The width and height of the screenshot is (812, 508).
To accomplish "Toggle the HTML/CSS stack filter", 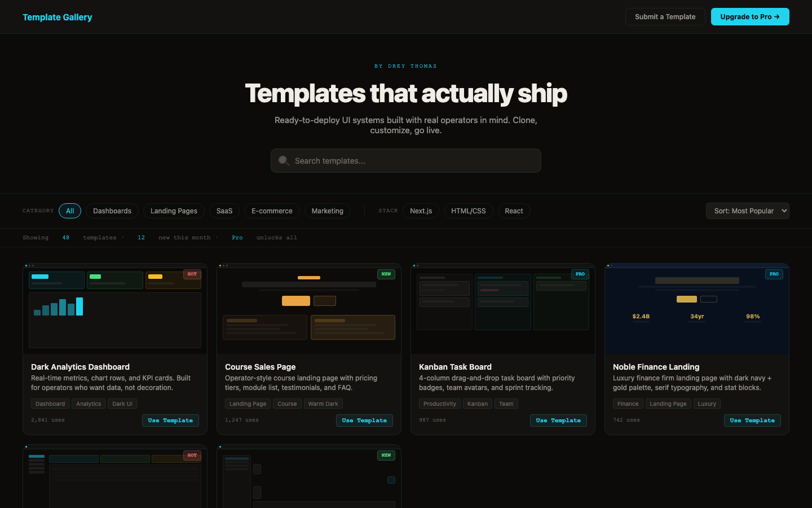I will (469, 211).
